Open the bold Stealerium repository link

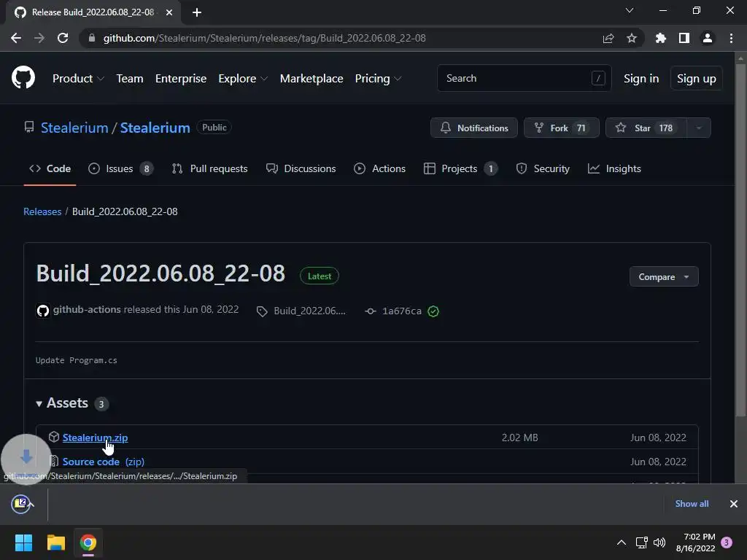coord(155,128)
